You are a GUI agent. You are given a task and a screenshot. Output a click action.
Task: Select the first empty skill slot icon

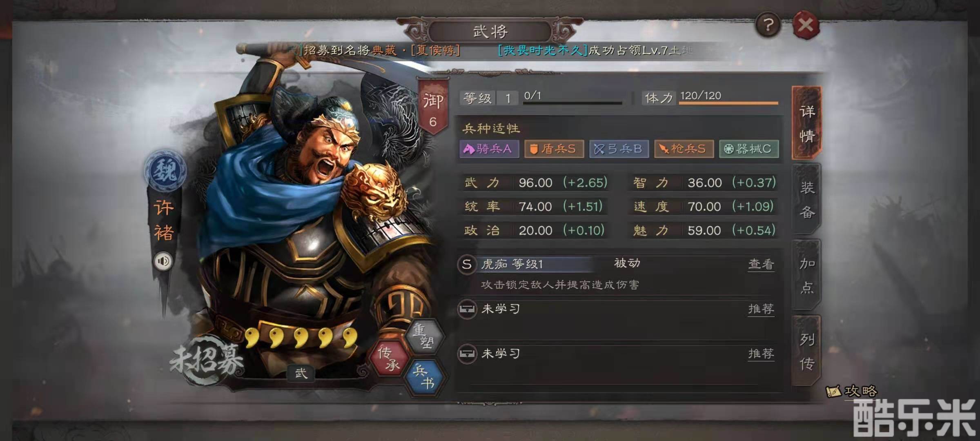click(x=467, y=309)
